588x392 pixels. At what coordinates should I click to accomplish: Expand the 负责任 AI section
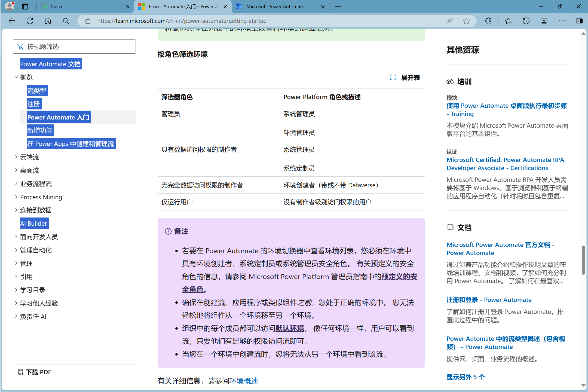16,316
